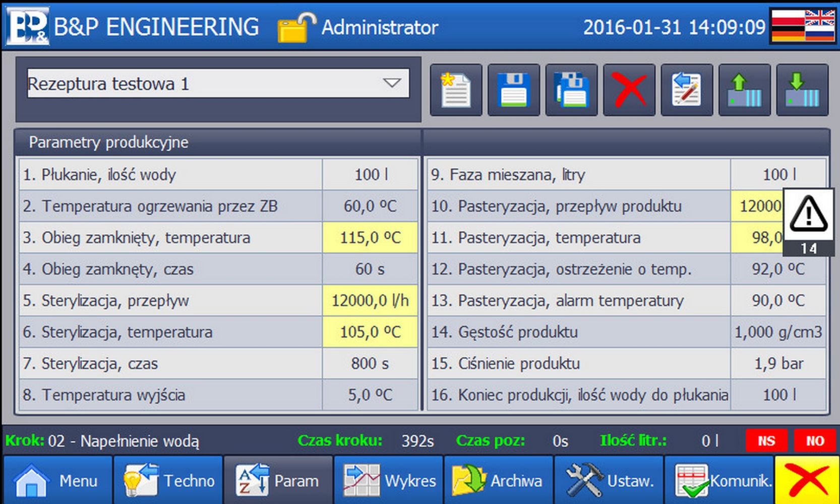This screenshot has width=840, height=504.
Task: Create a new recipe with the star document icon
Action: click(456, 90)
